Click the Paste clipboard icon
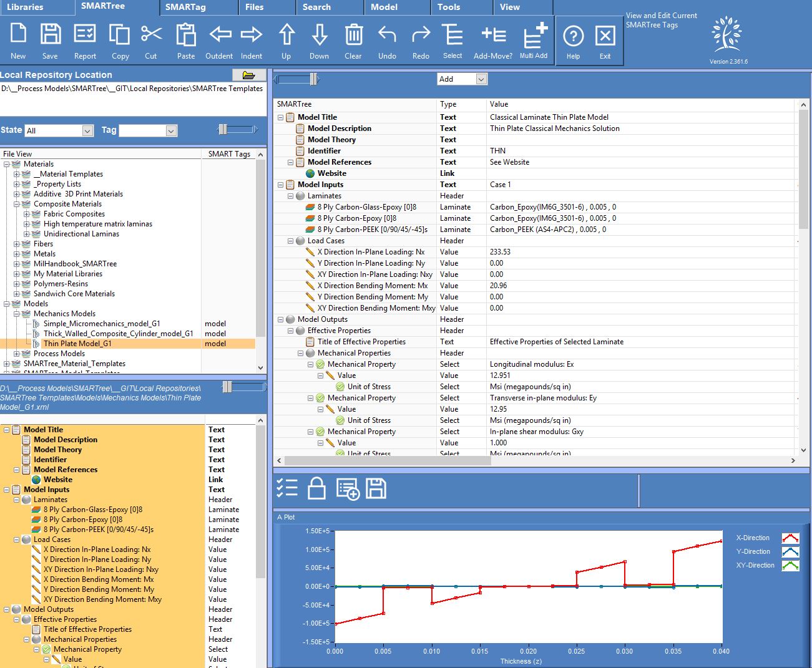 185,34
